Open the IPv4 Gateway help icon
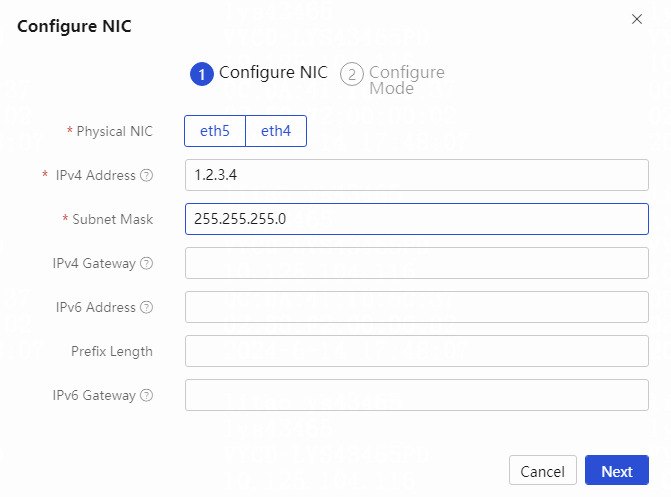 pyautogui.click(x=147, y=263)
